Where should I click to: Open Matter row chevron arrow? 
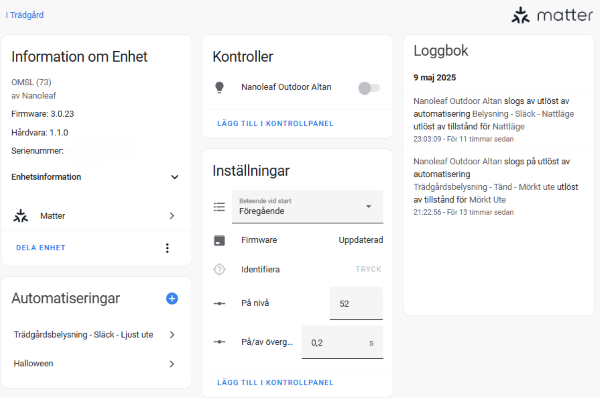coord(172,216)
